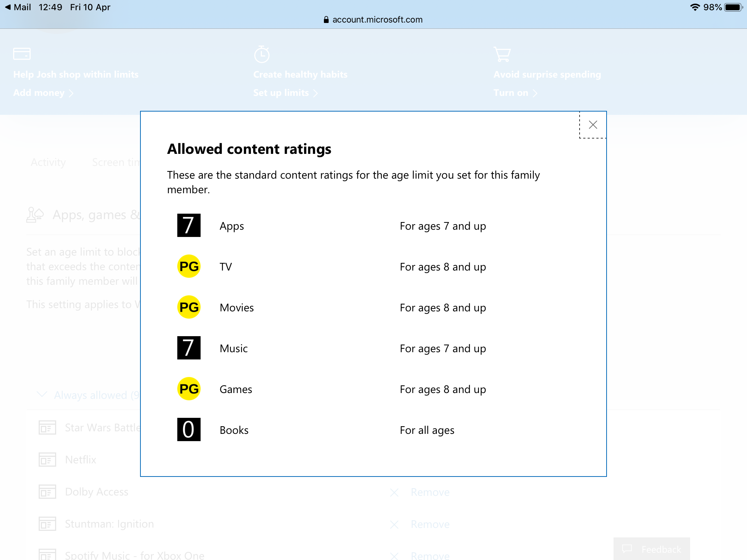Image resolution: width=747 pixels, height=560 pixels.
Task: Tap the clock icon above Create healthy habits
Action: [262, 54]
